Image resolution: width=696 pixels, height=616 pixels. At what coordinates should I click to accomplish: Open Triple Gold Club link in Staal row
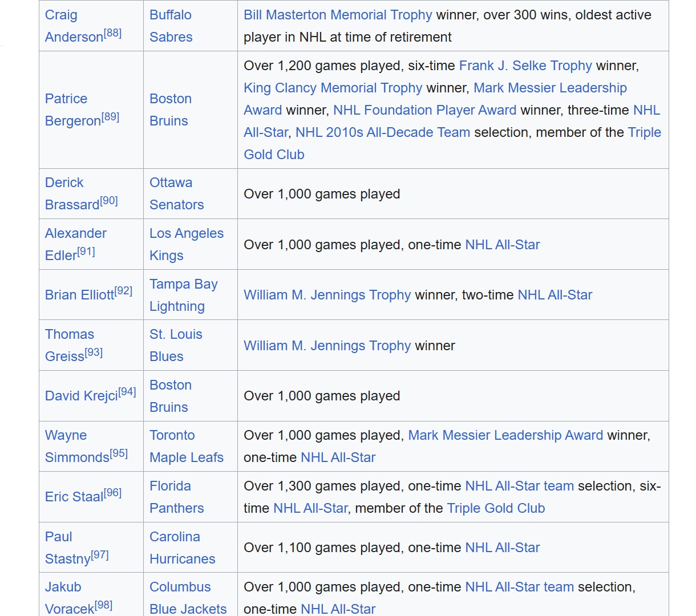coord(496,508)
